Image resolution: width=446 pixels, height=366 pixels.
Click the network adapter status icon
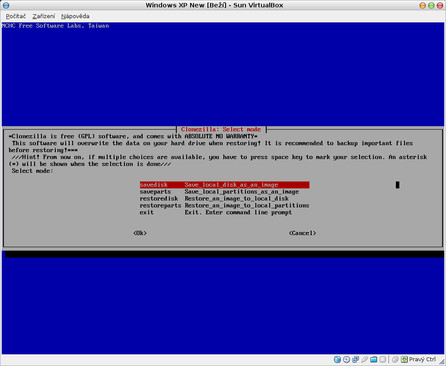[x=355, y=359]
